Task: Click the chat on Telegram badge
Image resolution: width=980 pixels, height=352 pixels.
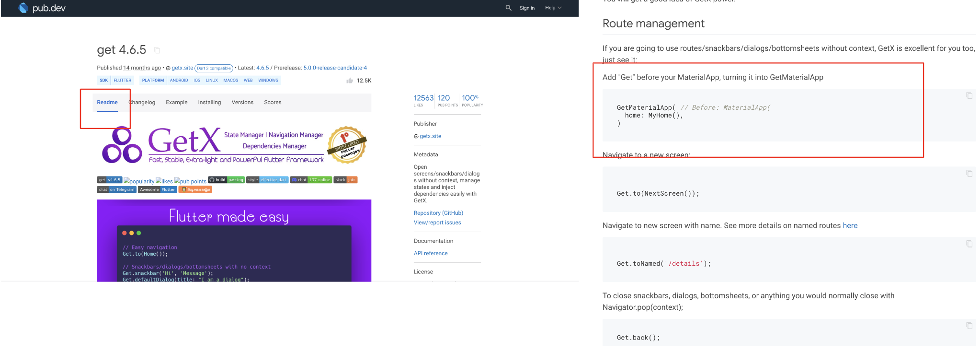Action: pos(117,189)
